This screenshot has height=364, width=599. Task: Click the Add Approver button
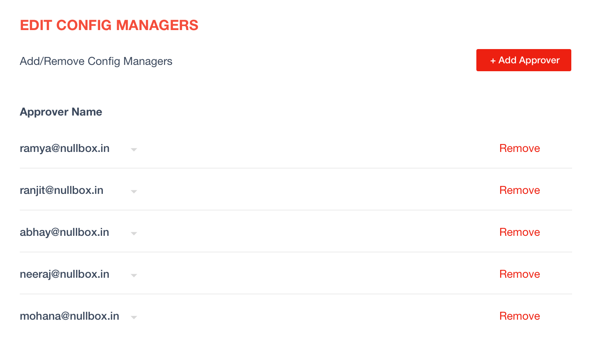point(523,60)
